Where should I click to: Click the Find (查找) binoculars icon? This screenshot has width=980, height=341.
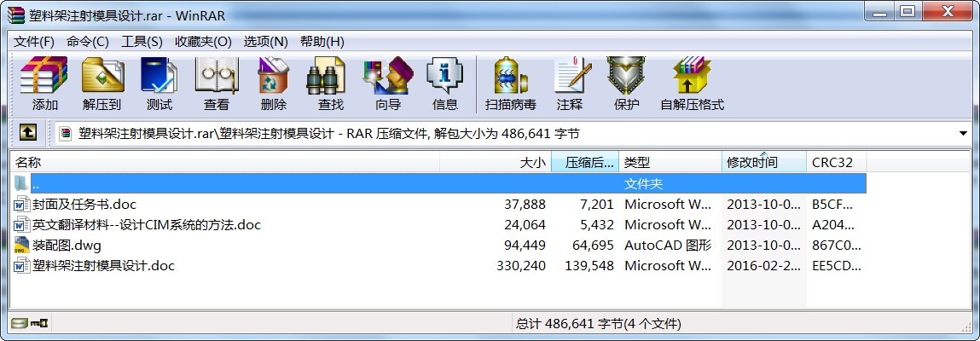tap(327, 76)
